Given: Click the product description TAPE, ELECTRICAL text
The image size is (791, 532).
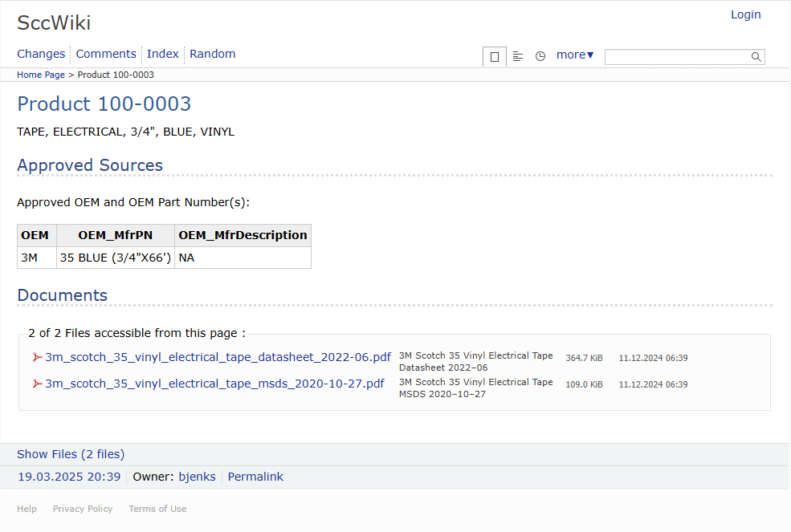Looking at the screenshot, I should (x=125, y=132).
